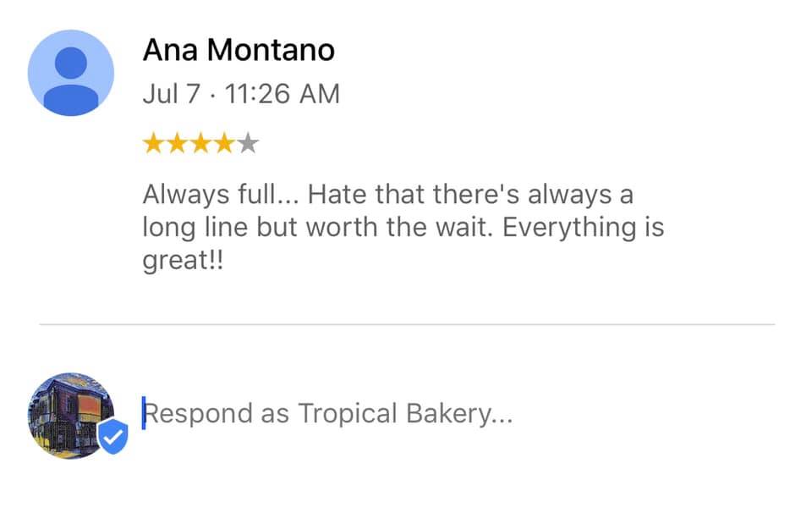
Task: Click the phrase "Hate that there's always a"
Action: [x=470, y=196]
